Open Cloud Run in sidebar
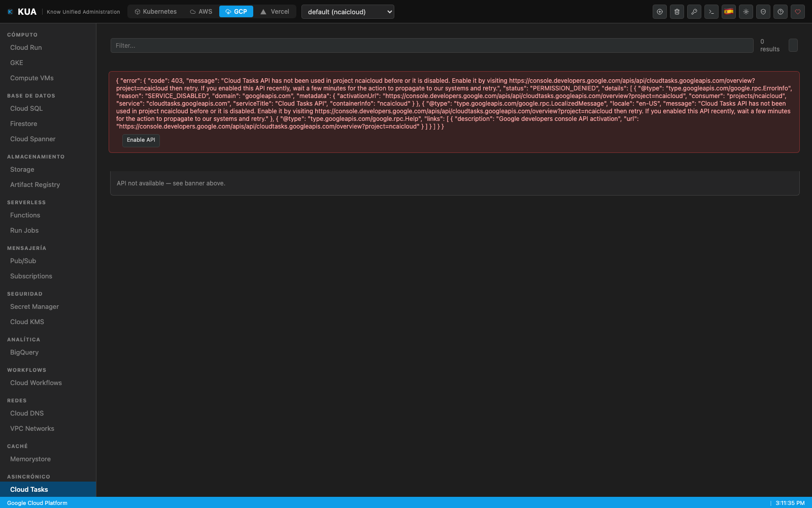 tap(48, 48)
